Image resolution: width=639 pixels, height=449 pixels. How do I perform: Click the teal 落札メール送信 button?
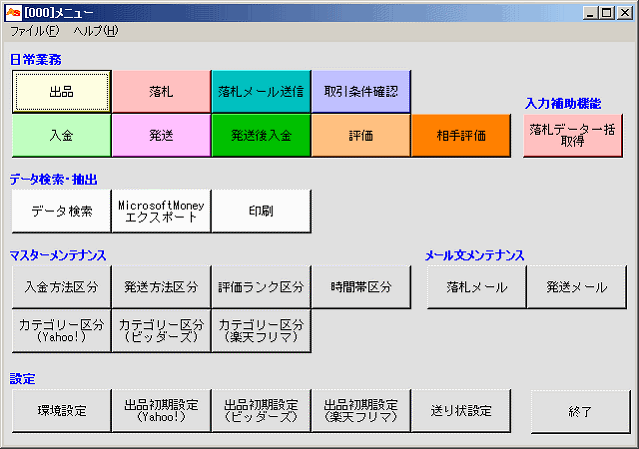click(x=261, y=92)
